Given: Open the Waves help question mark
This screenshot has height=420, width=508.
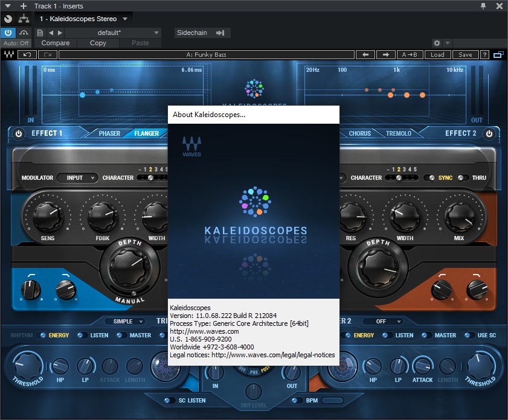Looking at the screenshot, I should [x=484, y=55].
